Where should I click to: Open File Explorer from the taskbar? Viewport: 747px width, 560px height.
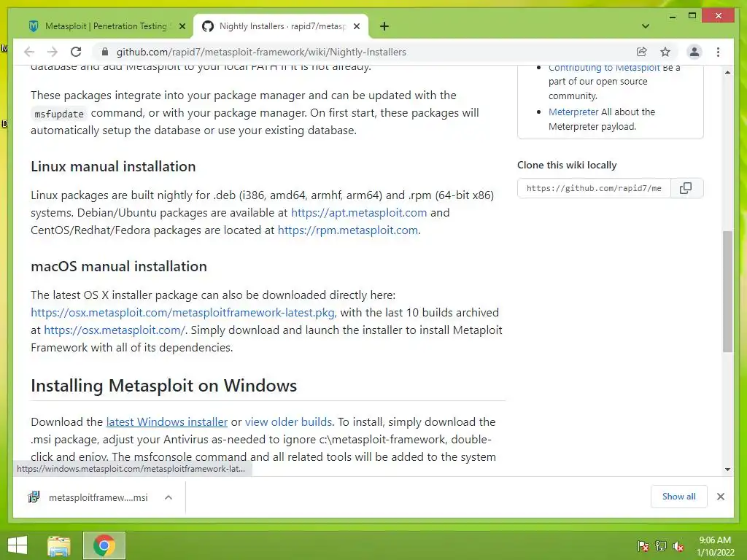[x=59, y=545]
